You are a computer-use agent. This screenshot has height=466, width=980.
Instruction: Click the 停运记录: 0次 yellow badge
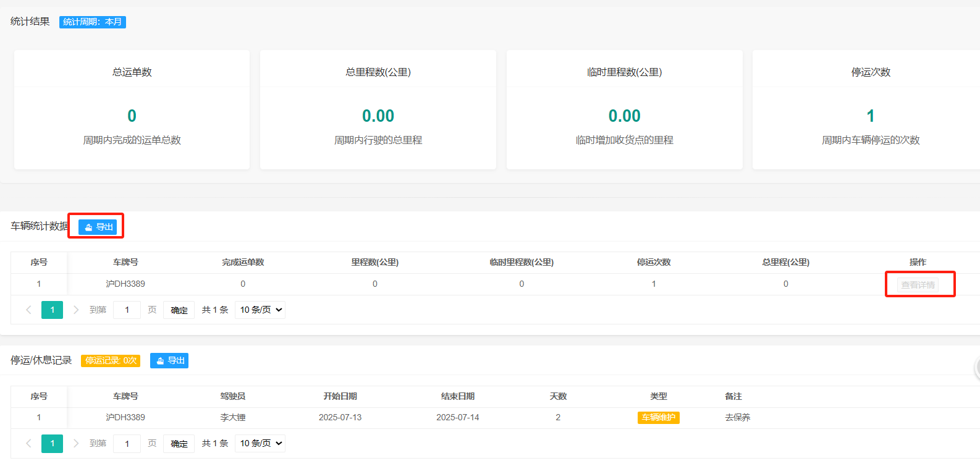tap(111, 360)
